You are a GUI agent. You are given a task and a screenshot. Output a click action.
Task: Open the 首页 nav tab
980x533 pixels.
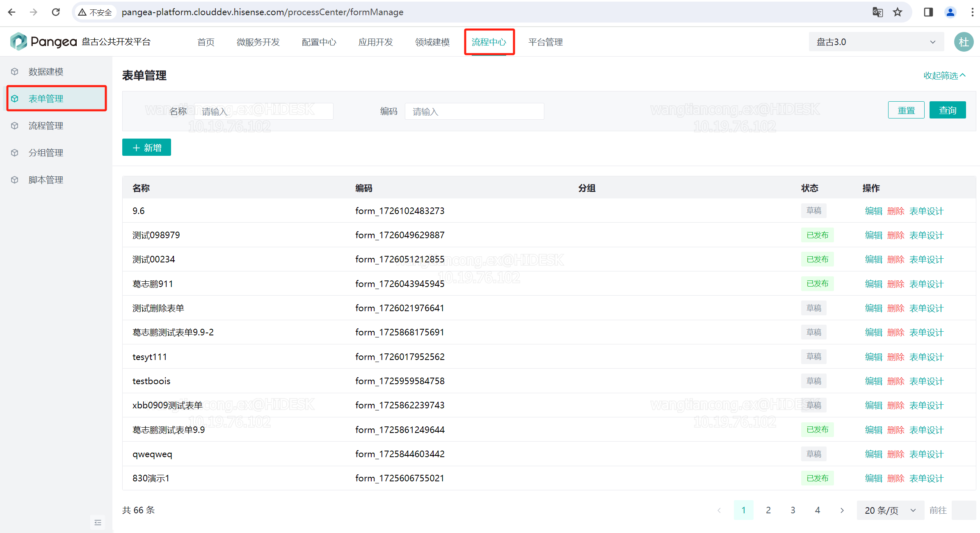click(x=206, y=42)
